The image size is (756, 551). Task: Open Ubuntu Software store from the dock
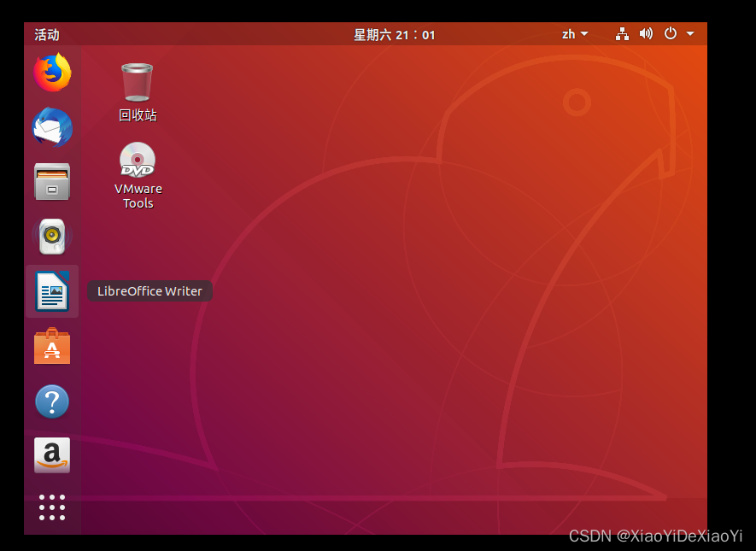coord(52,346)
